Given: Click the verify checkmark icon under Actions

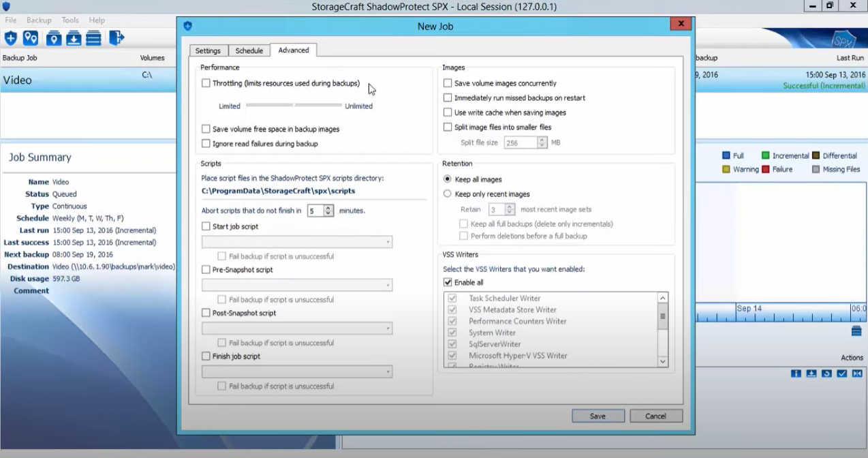Looking at the screenshot, I should (842, 373).
